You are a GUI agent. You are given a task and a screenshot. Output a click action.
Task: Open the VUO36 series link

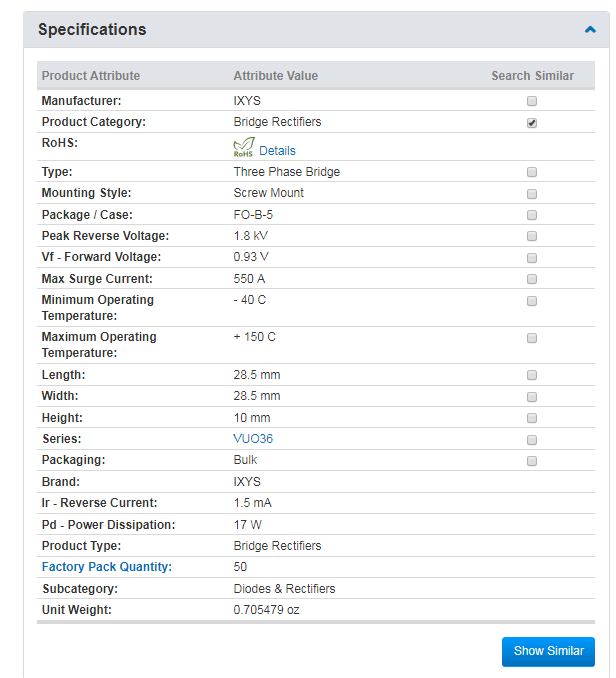[253, 439]
